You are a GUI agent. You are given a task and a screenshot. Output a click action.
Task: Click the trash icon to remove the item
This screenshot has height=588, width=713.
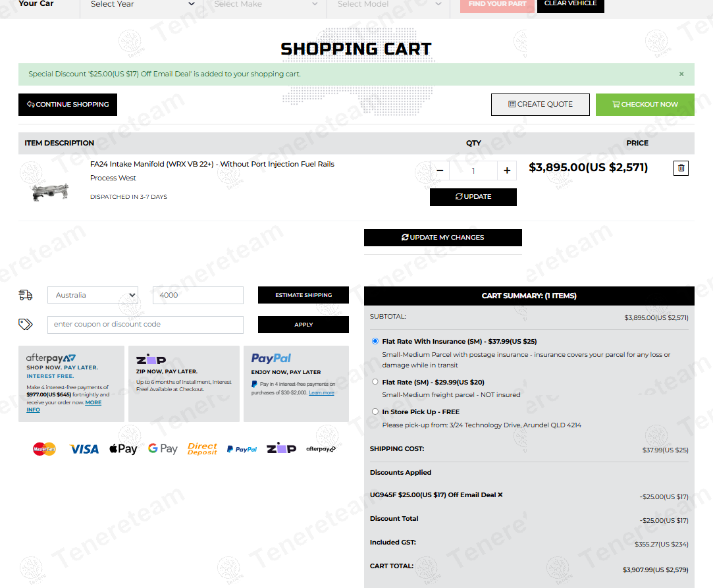coord(681,168)
